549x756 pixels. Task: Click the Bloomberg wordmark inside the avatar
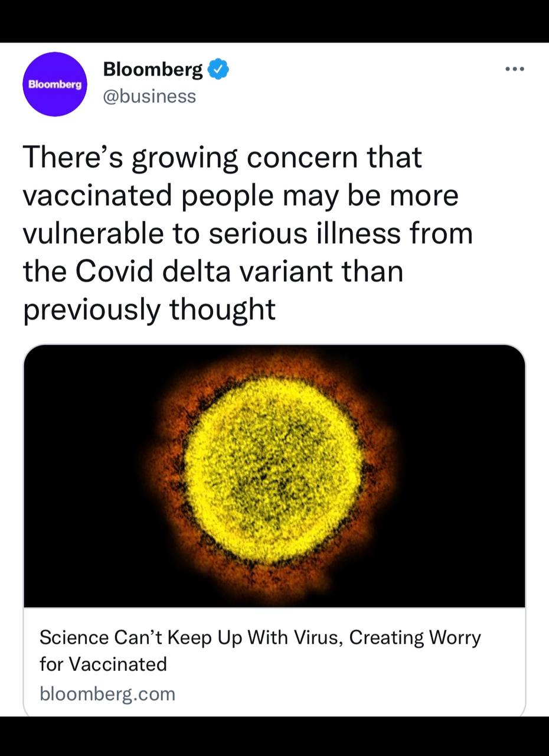pyautogui.click(x=55, y=84)
